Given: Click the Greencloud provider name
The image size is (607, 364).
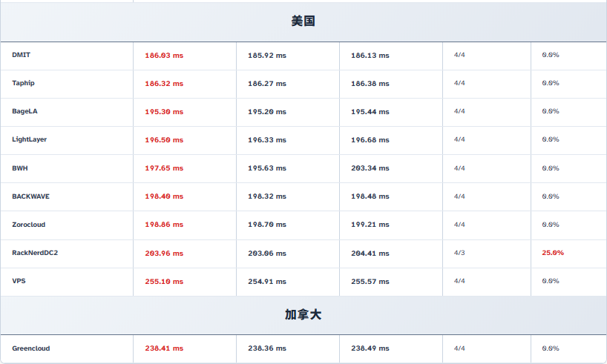Looking at the screenshot, I should 31,348.
